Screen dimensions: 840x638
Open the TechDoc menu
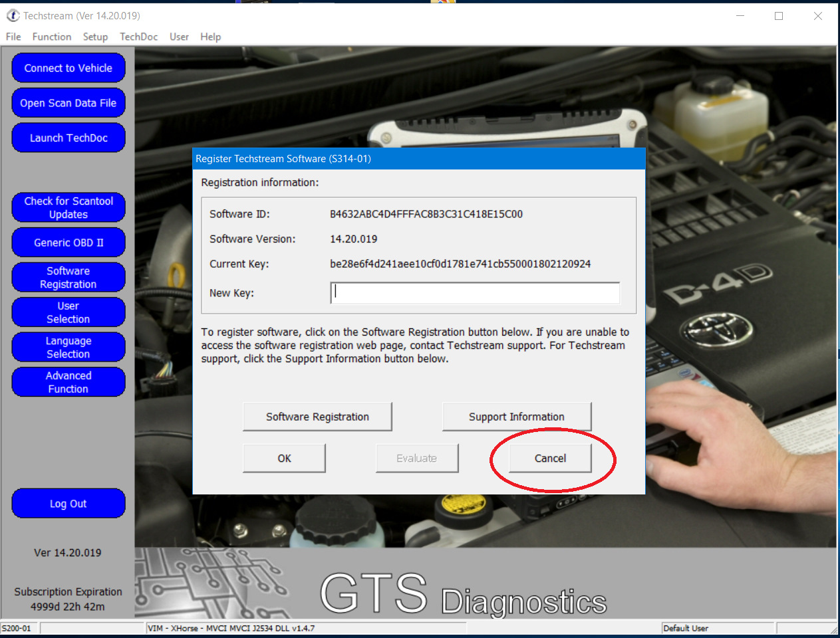(138, 37)
